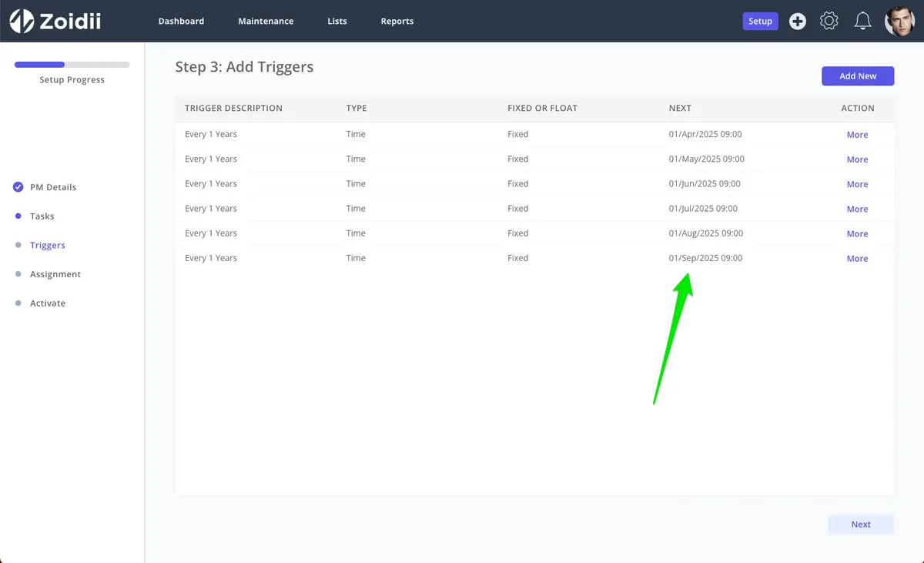Click the Zoidii logo icon
This screenshot has width=924, height=563.
[x=22, y=21]
